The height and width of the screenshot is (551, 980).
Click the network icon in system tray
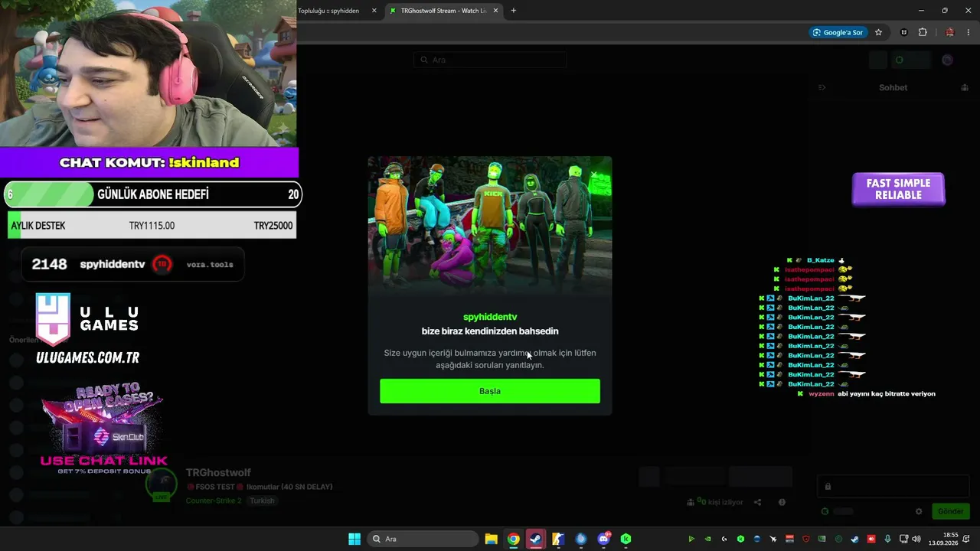pyautogui.click(x=903, y=539)
